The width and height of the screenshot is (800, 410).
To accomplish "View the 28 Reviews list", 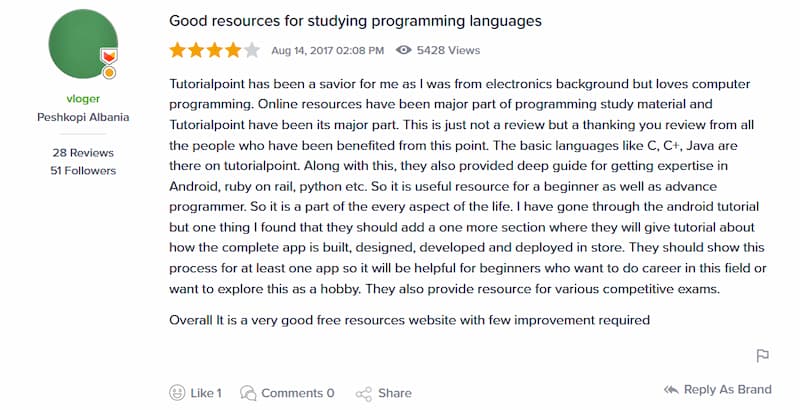I will tap(83, 152).
